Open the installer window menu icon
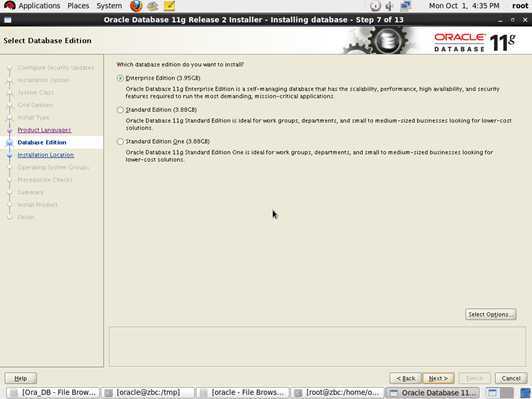This screenshot has height=399, width=532. tap(7, 20)
